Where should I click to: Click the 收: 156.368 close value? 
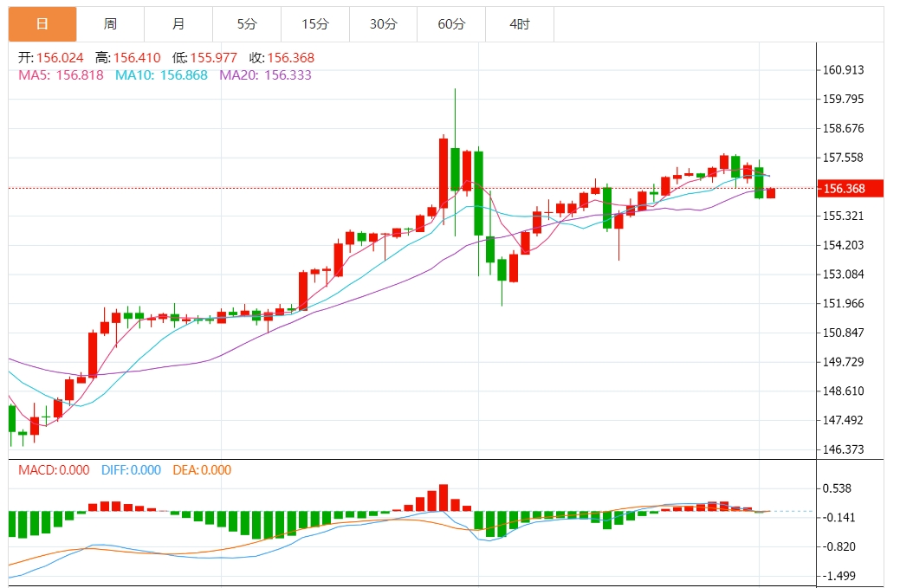pos(282,58)
